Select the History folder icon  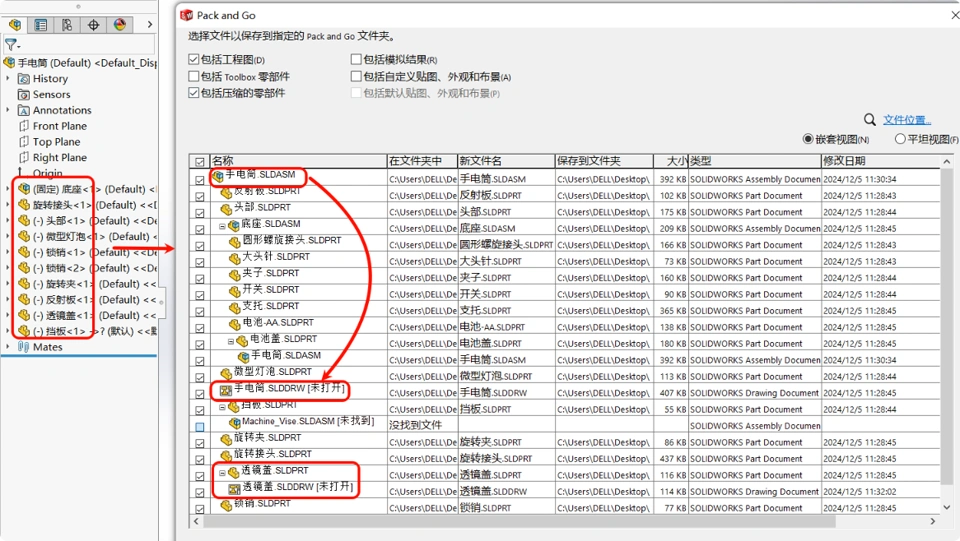pyautogui.click(x=24, y=79)
